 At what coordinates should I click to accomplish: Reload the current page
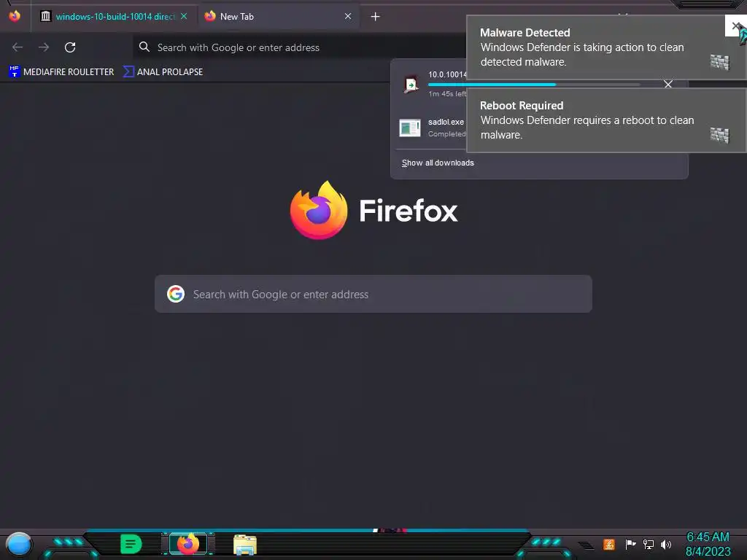[70, 47]
